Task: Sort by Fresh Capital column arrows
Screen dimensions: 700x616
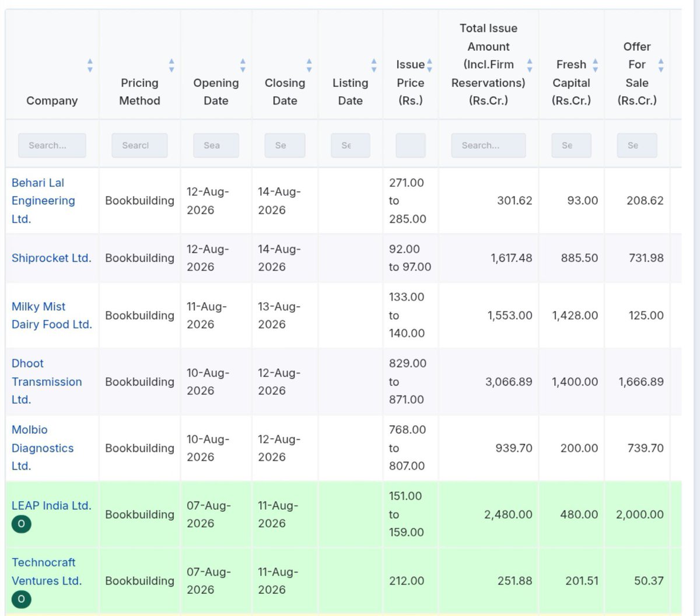Action: (596, 65)
